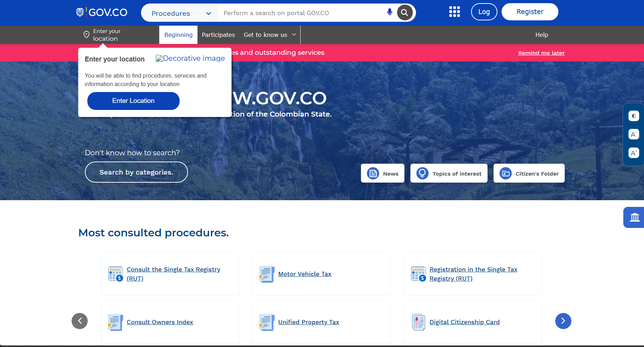Open the apps grid menu icon

pos(454,12)
